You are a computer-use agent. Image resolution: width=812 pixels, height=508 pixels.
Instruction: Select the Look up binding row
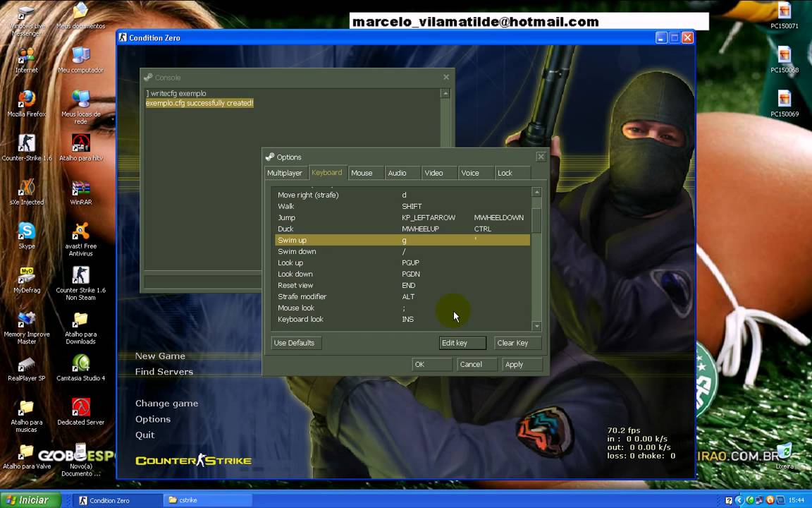coord(402,262)
